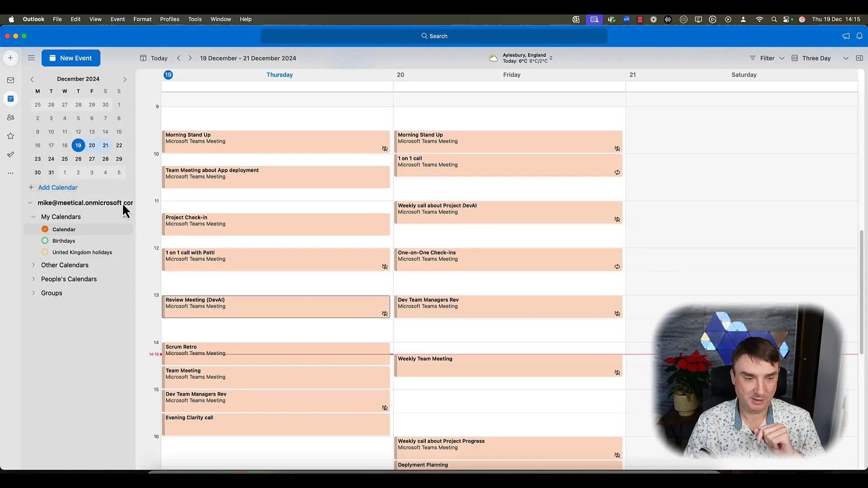Open the Three Day view dropdown

(x=846, y=58)
